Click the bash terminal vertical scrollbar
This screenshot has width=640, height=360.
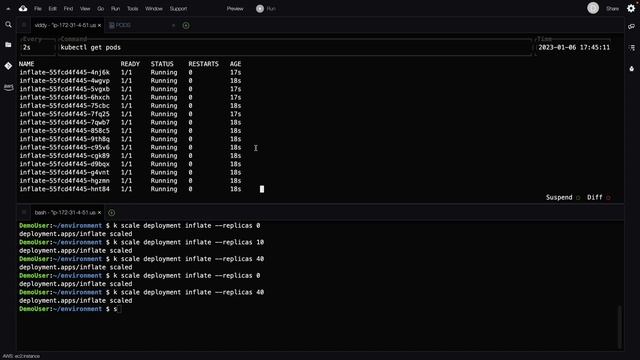tap(620, 327)
